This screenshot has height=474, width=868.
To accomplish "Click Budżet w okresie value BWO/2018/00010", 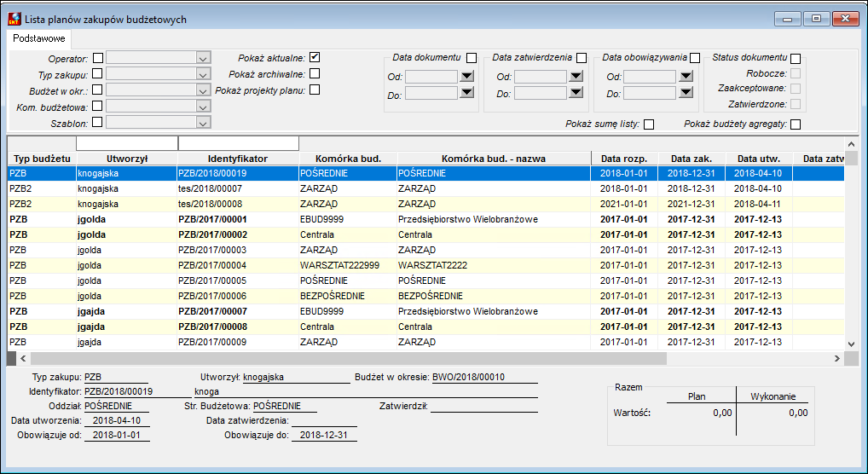I will [484, 377].
